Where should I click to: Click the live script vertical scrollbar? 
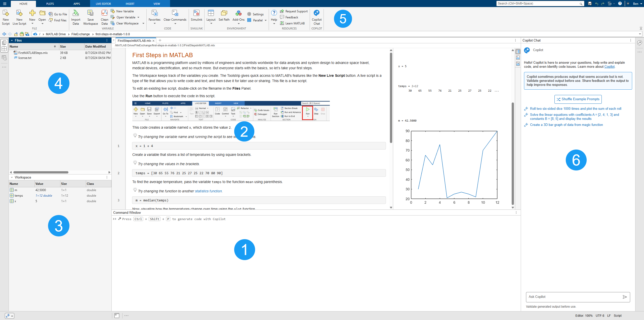[391, 98]
